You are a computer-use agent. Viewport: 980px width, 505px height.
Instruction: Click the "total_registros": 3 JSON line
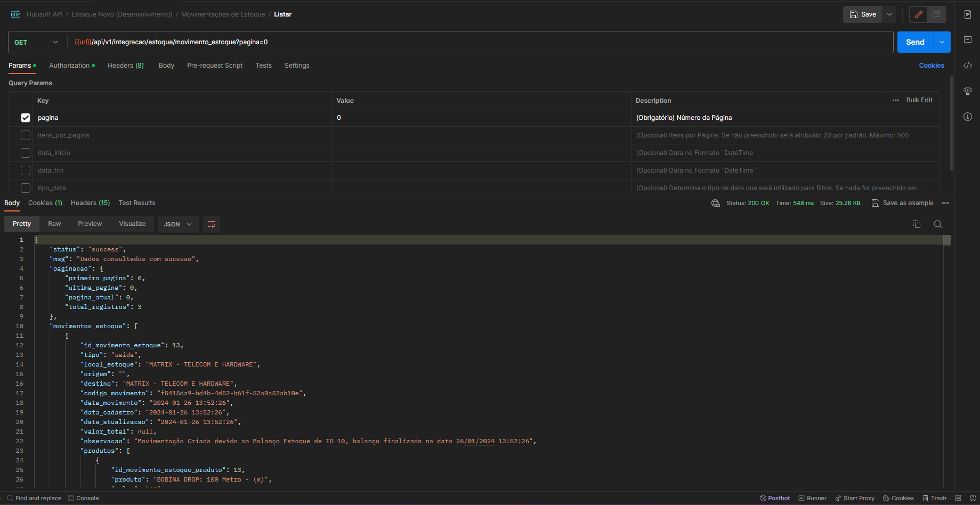pos(103,307)
